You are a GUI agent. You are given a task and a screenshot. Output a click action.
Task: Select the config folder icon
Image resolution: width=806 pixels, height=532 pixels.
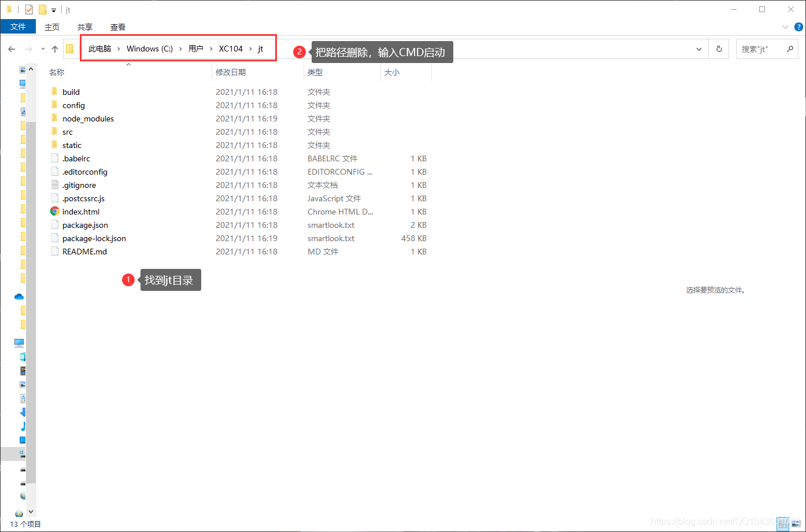[54, 105]
